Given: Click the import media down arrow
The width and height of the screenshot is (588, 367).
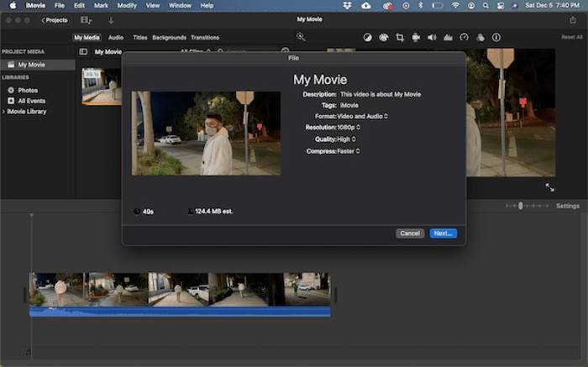Looking at the screenshot, I should (x=110, y=20).
